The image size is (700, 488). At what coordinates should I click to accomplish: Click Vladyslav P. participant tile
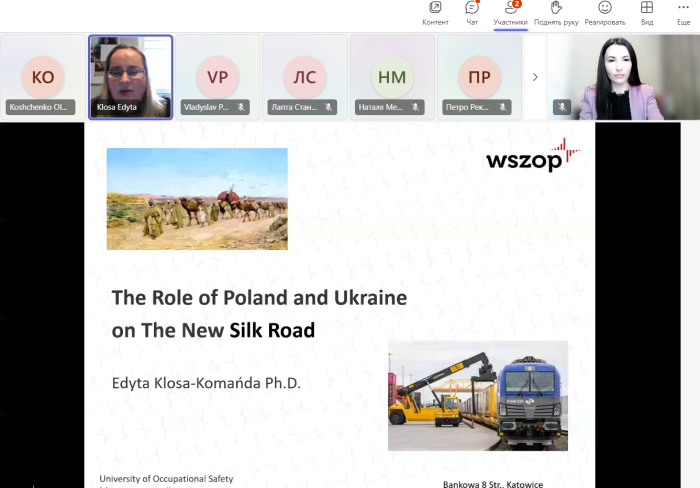(x=217, y=77)
